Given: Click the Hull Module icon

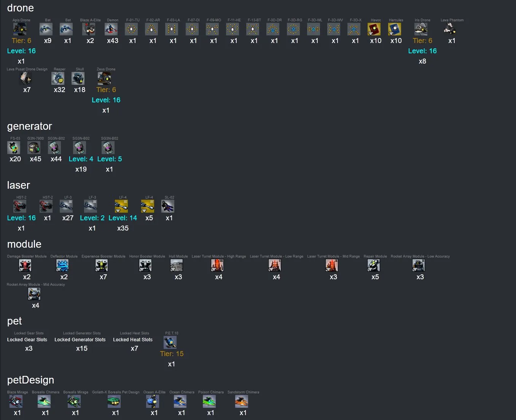Looking at the screenshot, I should coord(177,266).
